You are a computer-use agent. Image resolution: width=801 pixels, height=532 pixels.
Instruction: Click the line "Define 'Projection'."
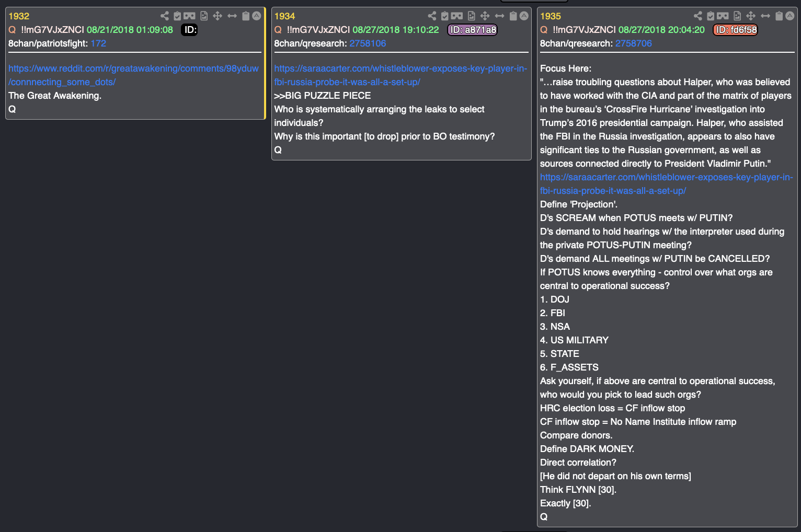[579, 204]
